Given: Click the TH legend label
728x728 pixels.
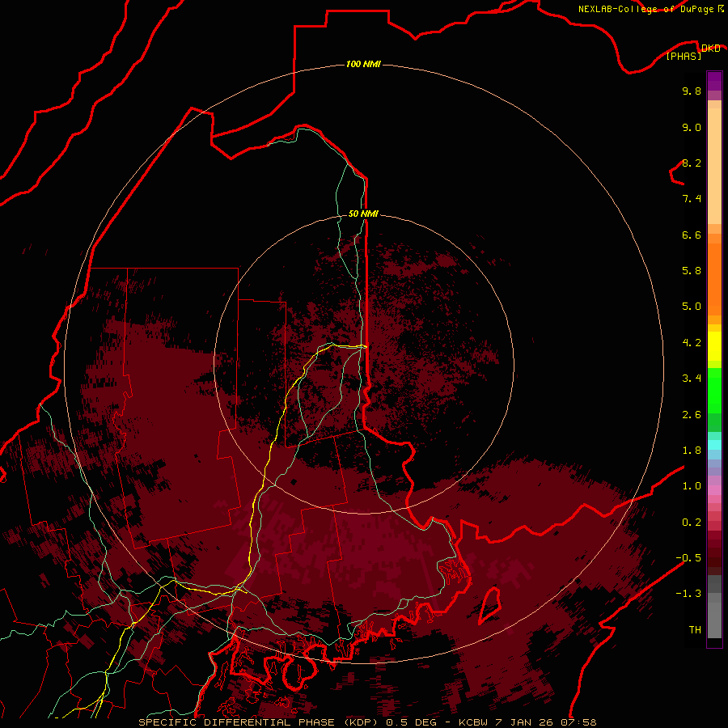Looking at the screenshot, I should point(695,630).
